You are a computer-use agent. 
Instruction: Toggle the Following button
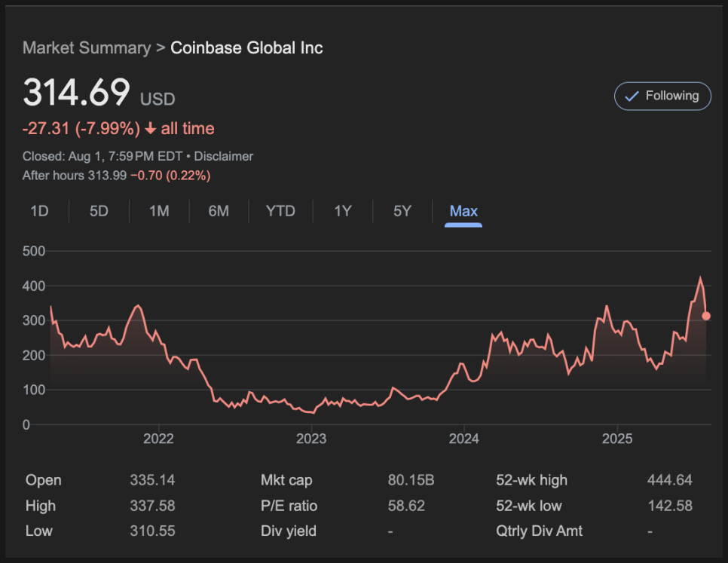click(662, 96)
